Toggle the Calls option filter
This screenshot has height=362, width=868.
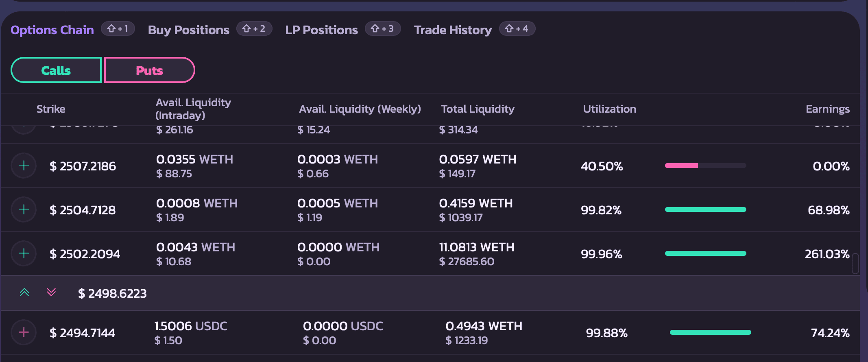(56, 70)
